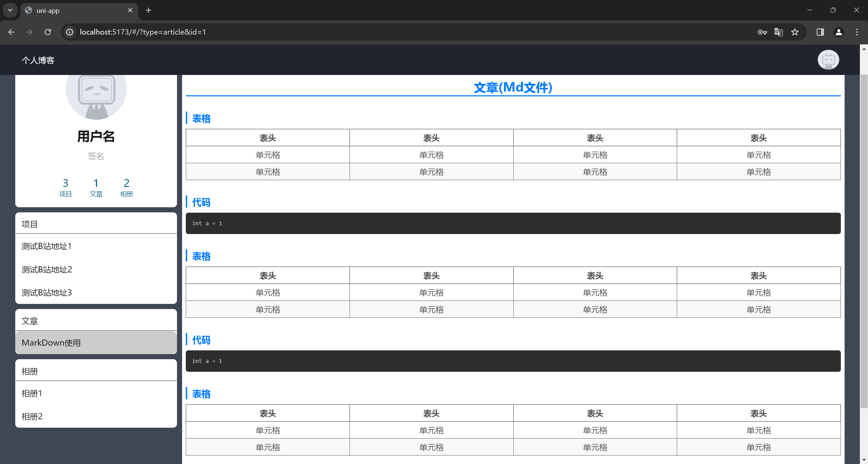The width and height of the screenshot is (868, 464).
Task: Click the page vertical scrollbar thumb
Action: (864, 241)
